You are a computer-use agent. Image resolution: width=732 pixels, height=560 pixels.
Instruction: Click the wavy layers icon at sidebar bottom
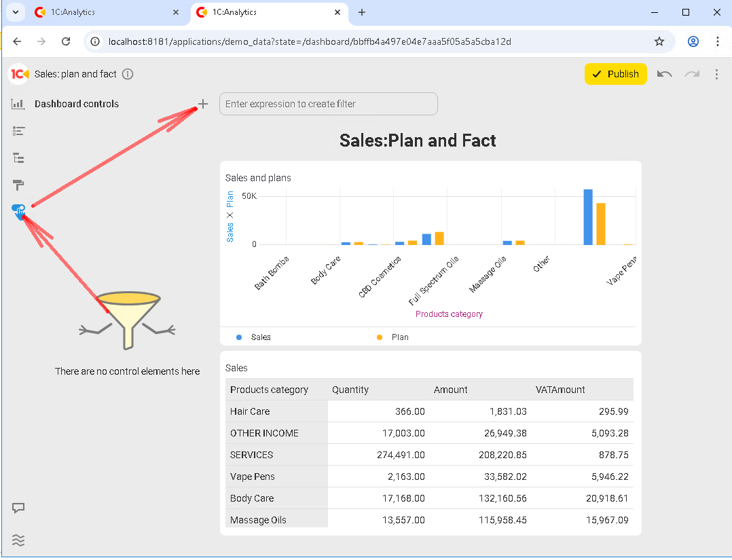(18, 540)
